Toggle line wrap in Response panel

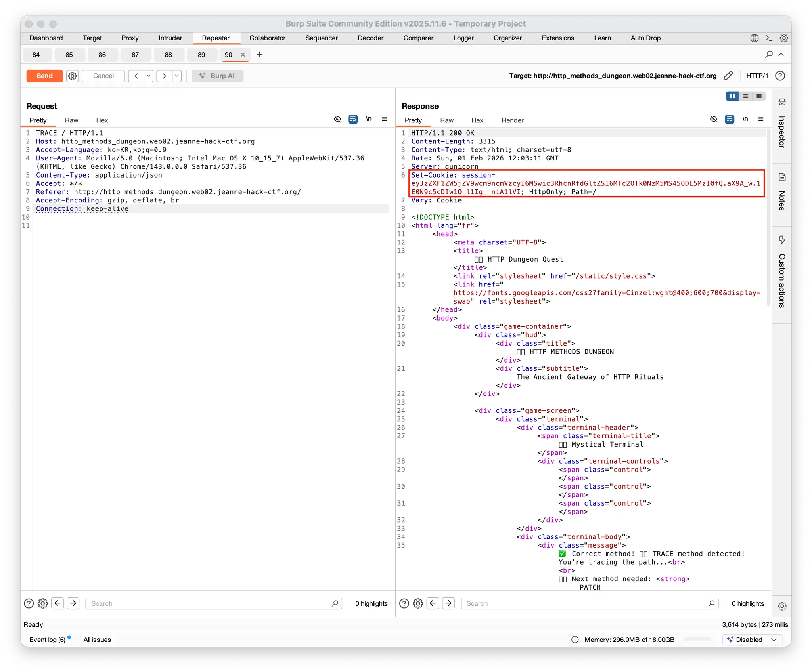729,119
